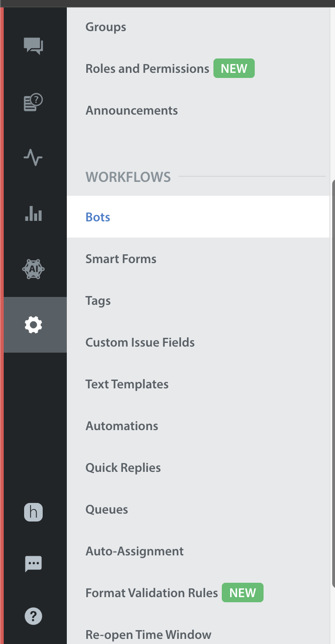Viewport: 335px width, 644px height.
Task: Go to Tags settings
Action: [x=98, y=301]
